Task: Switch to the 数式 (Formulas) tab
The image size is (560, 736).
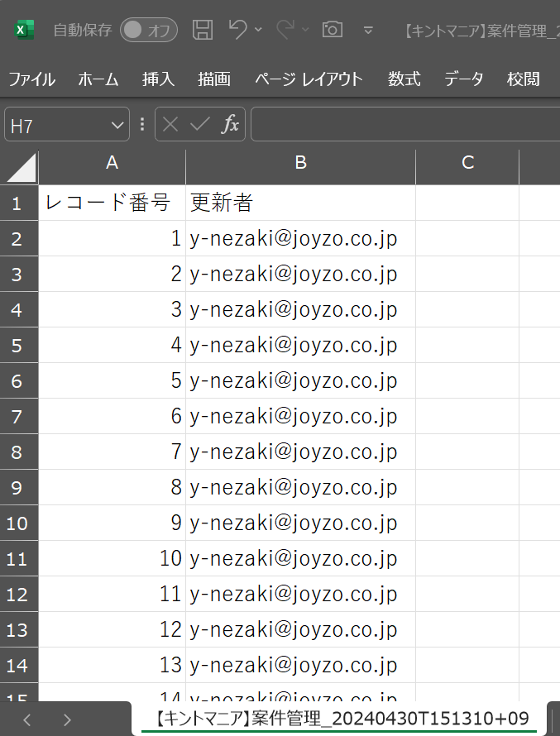Action: [404, 79]
